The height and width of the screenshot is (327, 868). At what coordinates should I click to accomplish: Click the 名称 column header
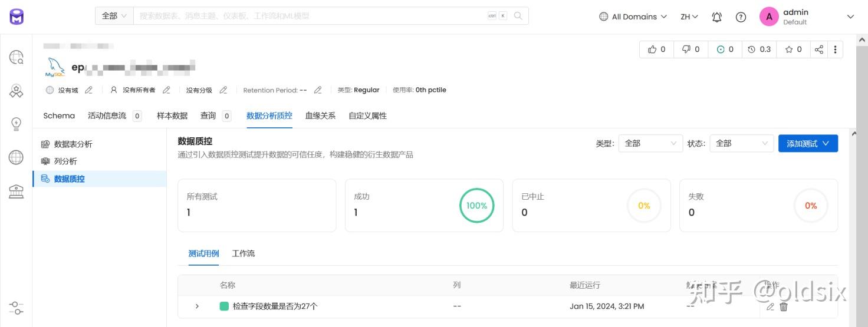pyautogui.click(x=228, y=285)
